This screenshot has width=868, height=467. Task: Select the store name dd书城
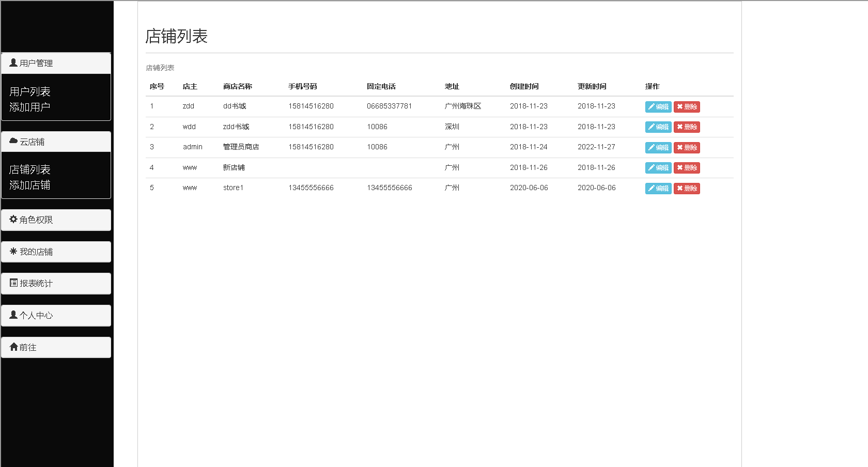(x=235, y=106)
